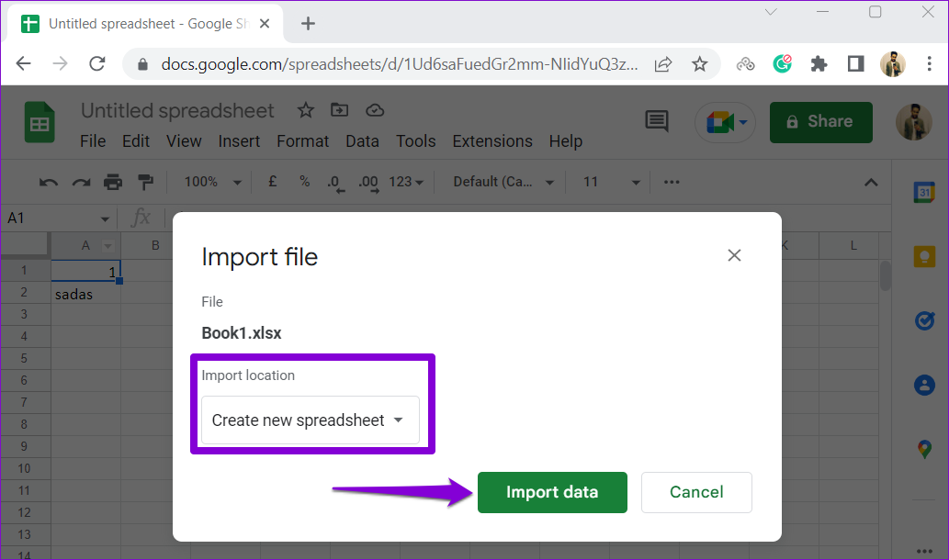Screen dimensions: 949x560
Task: Open the 100% zoom dropdown
Action: pyautogui.click(x=212, y=182)
